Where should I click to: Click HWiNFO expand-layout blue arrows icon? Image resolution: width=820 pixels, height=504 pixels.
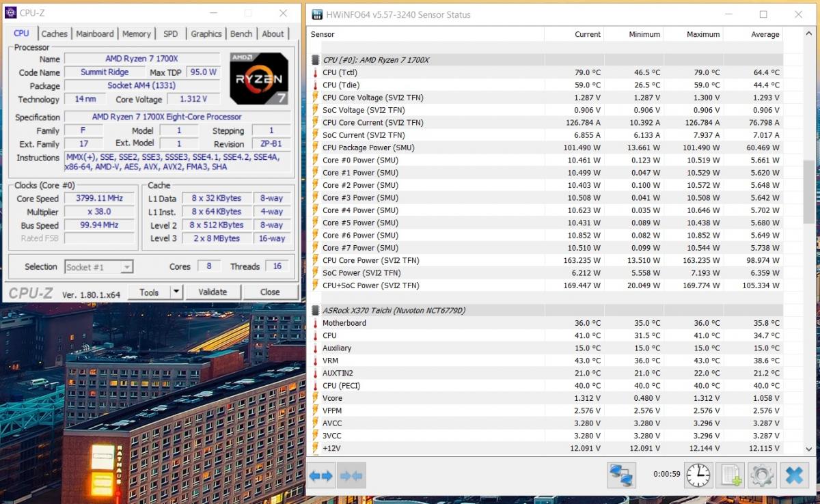tap(320, 475)
